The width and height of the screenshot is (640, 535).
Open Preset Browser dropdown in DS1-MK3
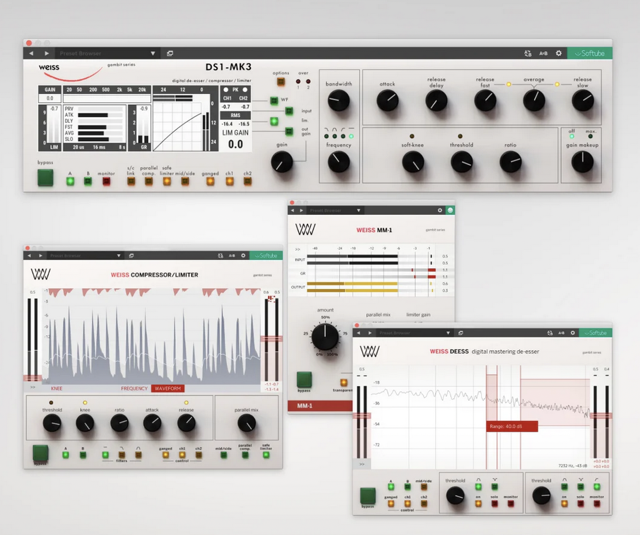(107, 53)
